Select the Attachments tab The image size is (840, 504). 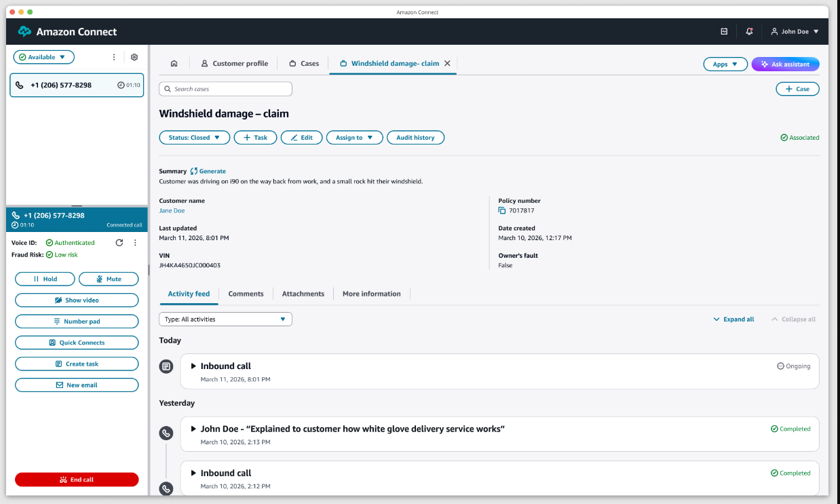pos(303,294)
